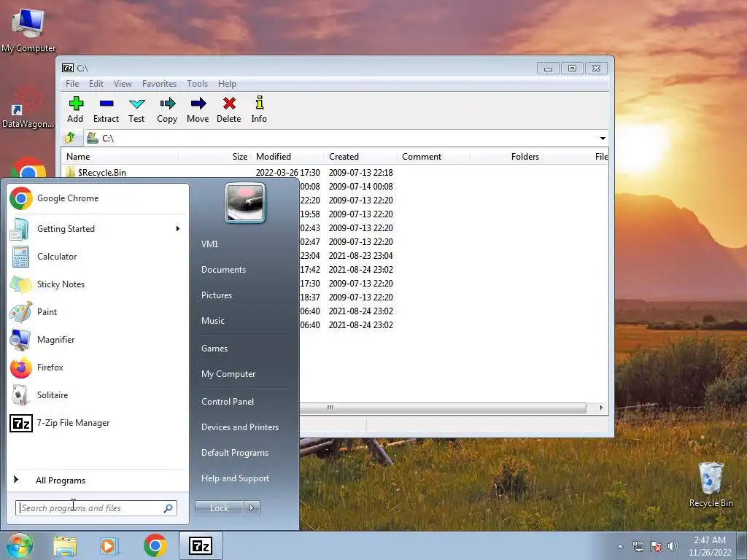Image resolution: width=747 pixels, height=560 pixels.
Task: Launch Paint from the Start menu
Action: [97, 312]
